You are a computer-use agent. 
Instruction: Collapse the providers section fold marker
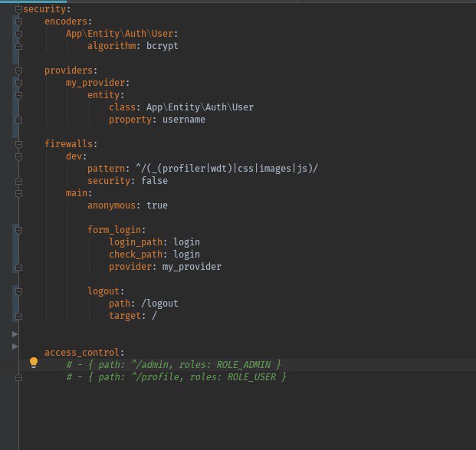(x=18, y=71)
